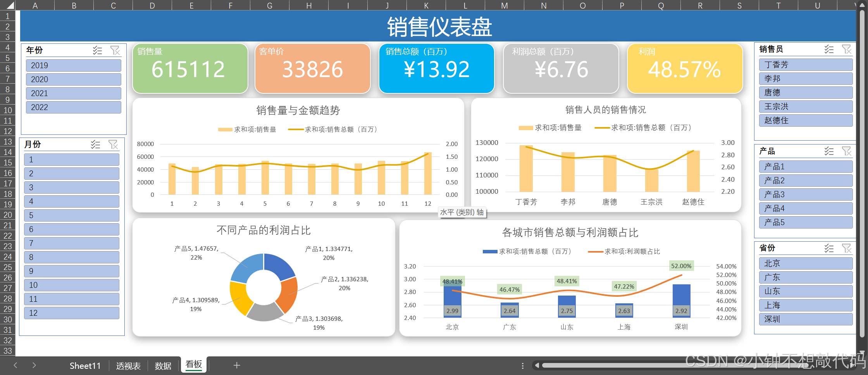868x375 pixels.
Task: Toggle multi-select on 省份 slicer
Action: [x=829, y=248]
